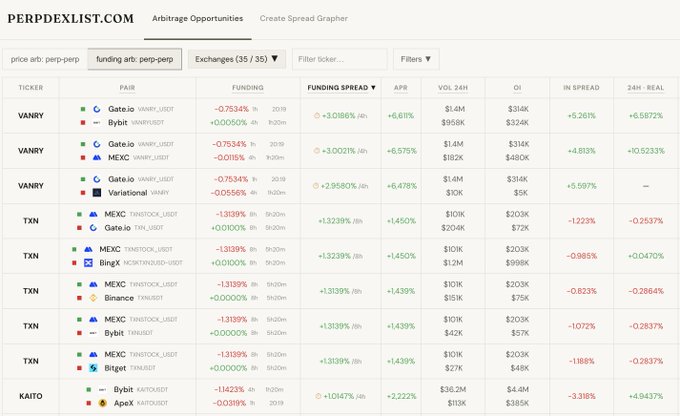Click clock icon beside +3.0021% funding spread

click(317, 151)
